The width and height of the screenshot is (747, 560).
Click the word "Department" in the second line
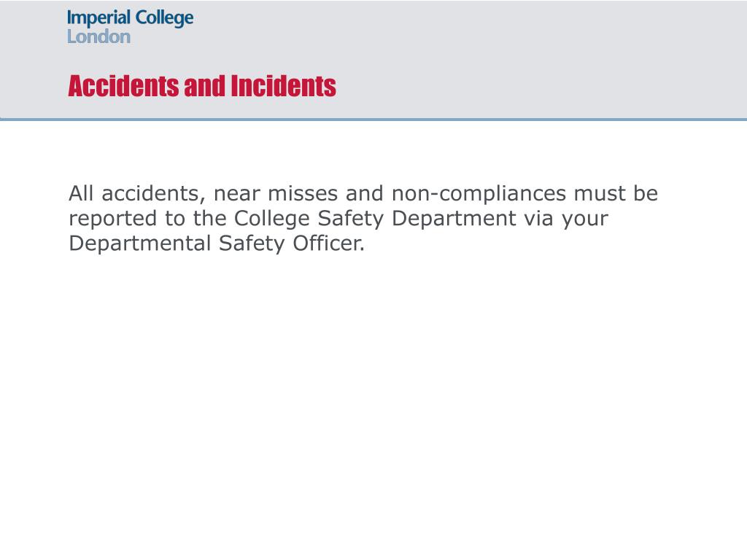pyautogui.click(x=454, y=219)
